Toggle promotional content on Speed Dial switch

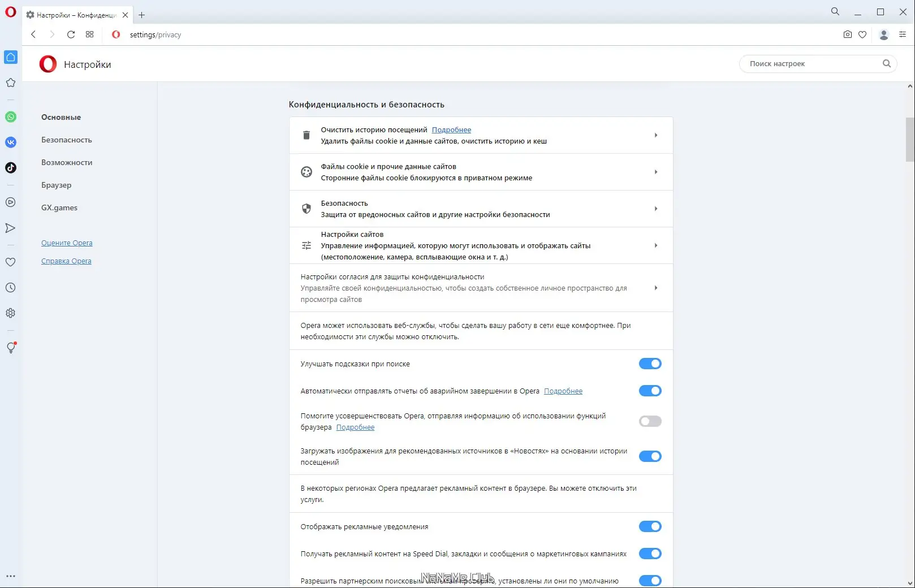click(x=650, y=554)
